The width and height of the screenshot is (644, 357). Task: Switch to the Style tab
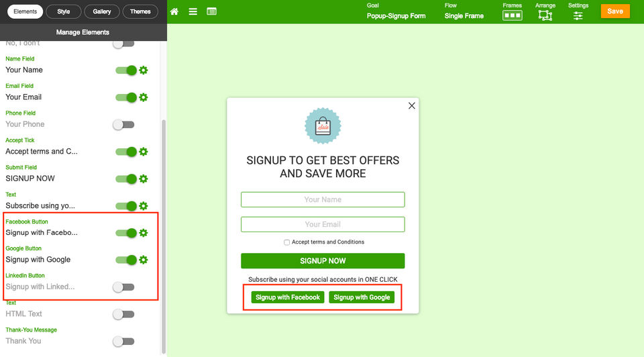tap(63, 11)
